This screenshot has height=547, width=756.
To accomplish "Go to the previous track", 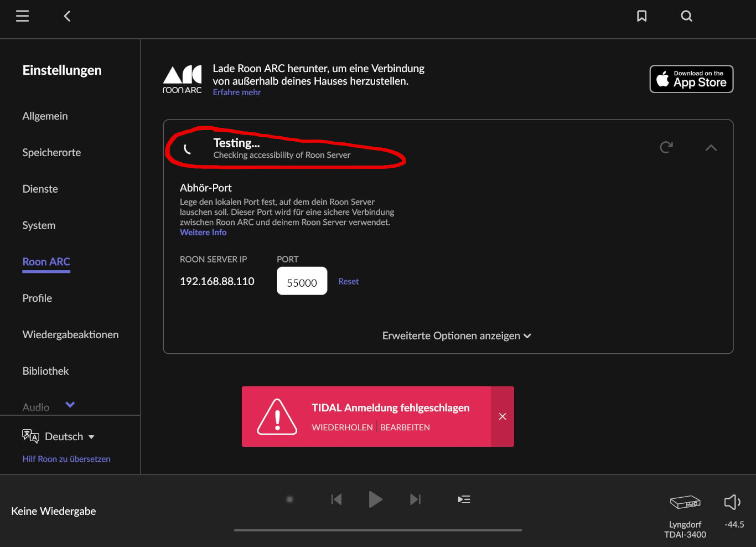I will click(336, 499).
